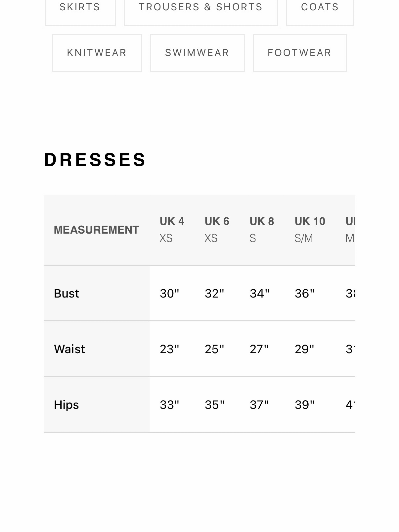The image size is (399, 532).
Task: Select the Hips row label
Action: pyautogui.click(x=66, y=405)
